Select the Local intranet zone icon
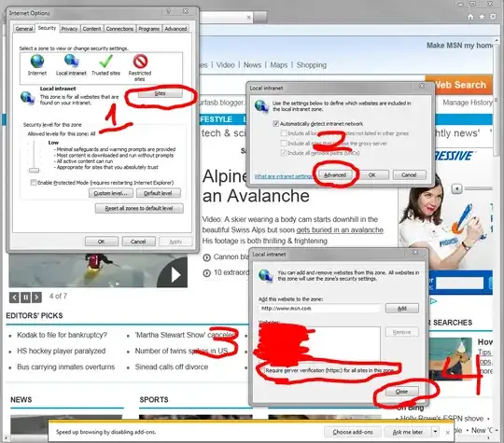 point(71,61)
